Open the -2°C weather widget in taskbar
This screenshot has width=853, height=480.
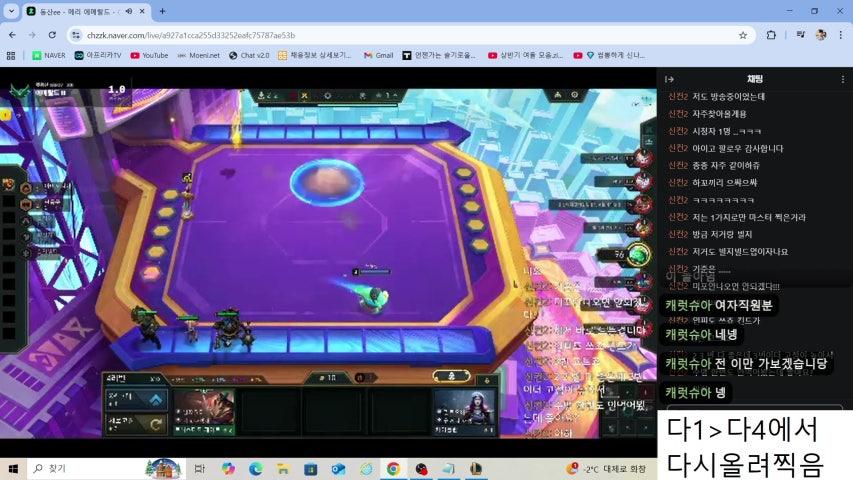coord(607,469)
